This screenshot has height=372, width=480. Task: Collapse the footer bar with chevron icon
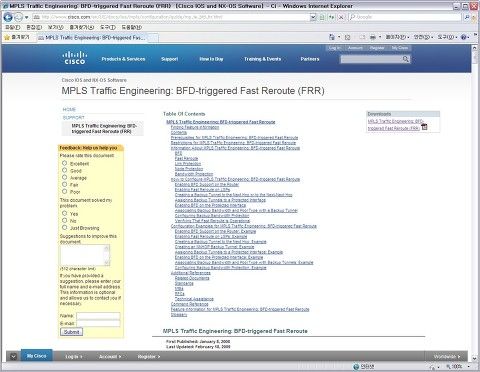click(13, 357)
